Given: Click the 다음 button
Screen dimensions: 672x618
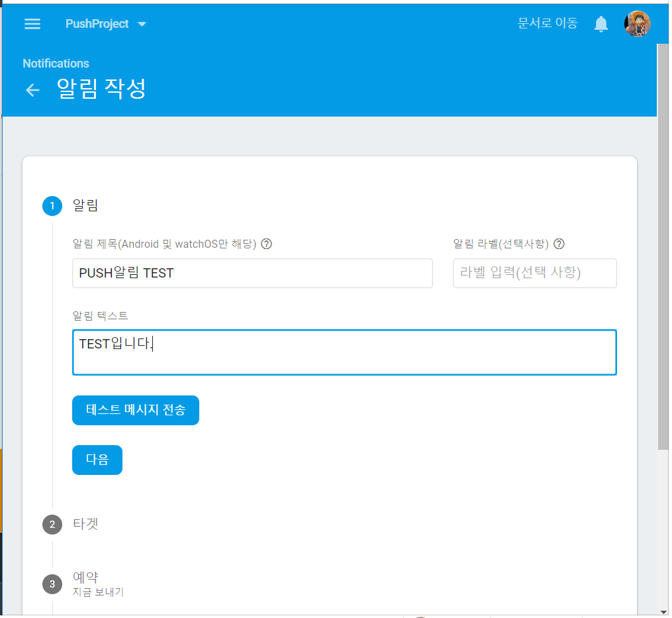Looking at the screenshot, I should [97, 460].
